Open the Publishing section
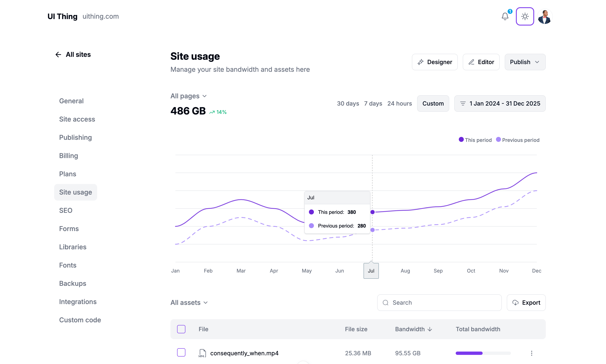 tap(75, 137)
